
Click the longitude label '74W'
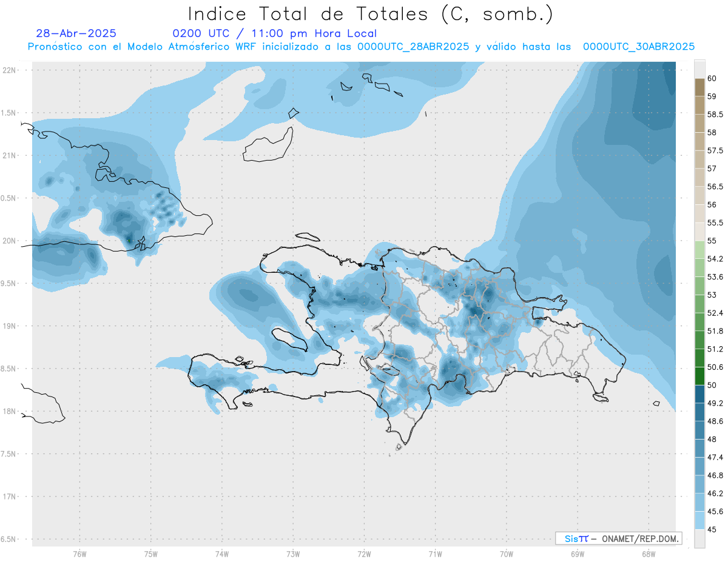tap(222, 554)
